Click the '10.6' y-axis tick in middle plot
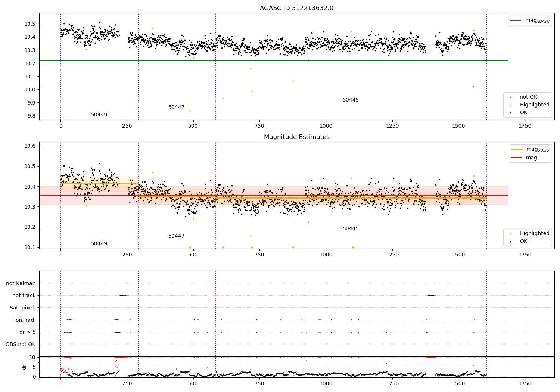This screenshot has height=392, width=560. (x=29, y=146)
